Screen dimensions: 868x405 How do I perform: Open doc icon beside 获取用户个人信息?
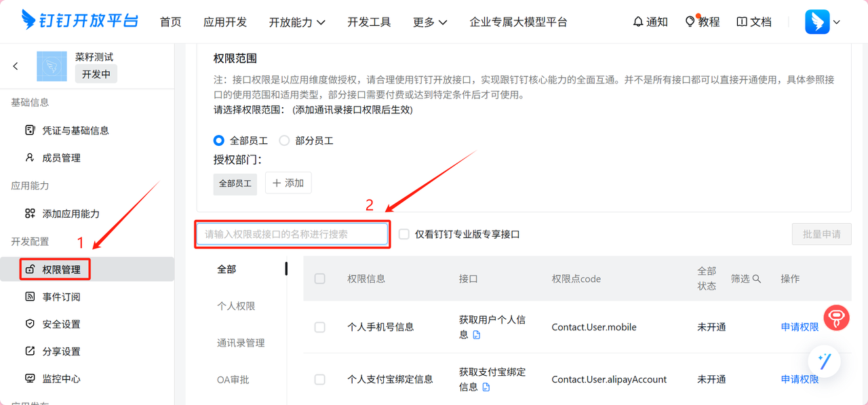point(476,335)
